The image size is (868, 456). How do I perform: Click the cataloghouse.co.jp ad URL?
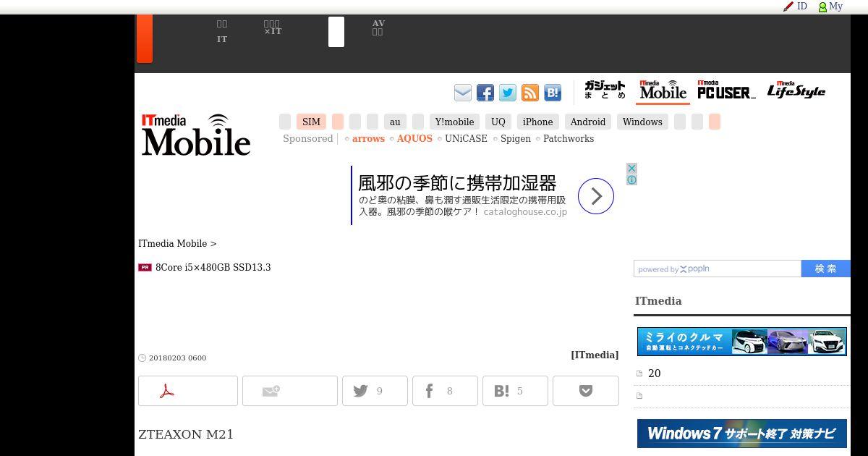pyautogui.click(x=525, y=212)
